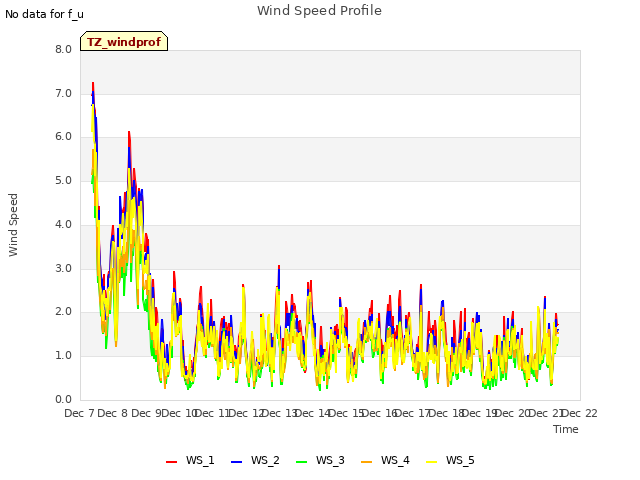Click the blue WS_2 legend color marker
This screenshot has width=640, height=480.
[237, 462]
